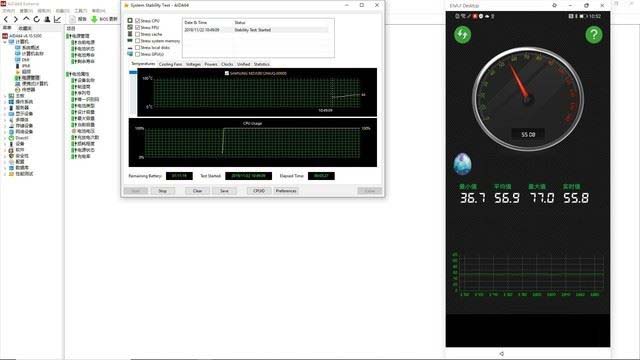640x360 pixels.
Task: Expand the 显示设备 tree node arrow
Action: click(x=5, y=113)
